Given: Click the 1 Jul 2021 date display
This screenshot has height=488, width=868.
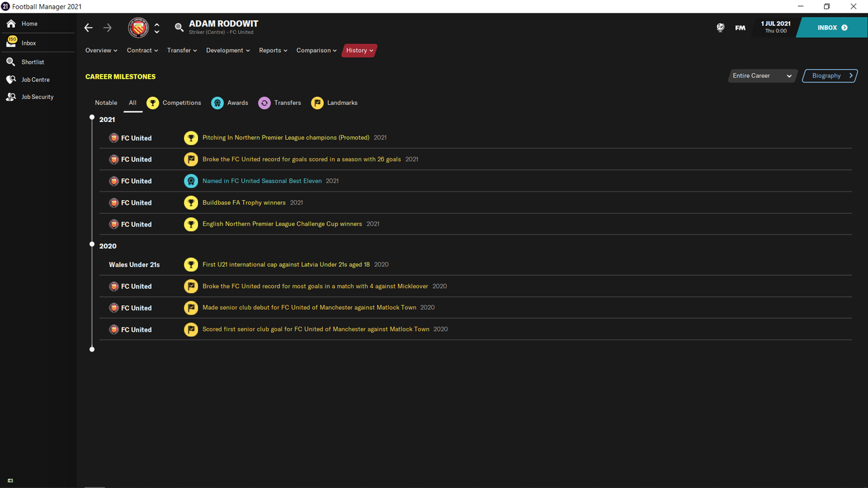Looking at the screenshot, I should [x=776, y=26].
